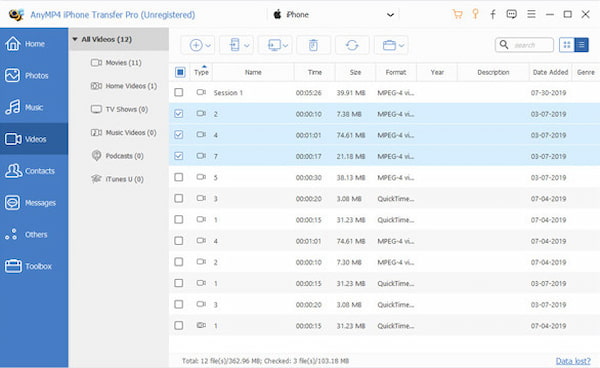This screenshot has height=368, width=600.
Task: Switch to list view
Action: [x=581, y=45]
